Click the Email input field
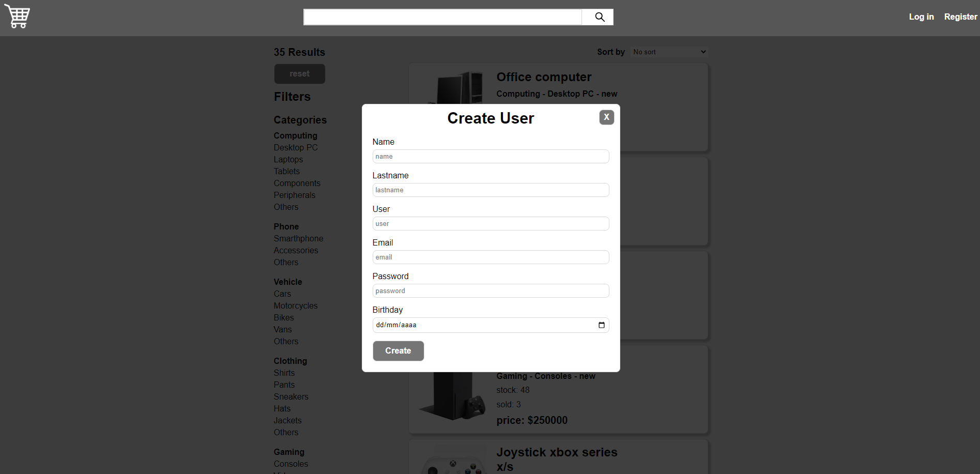980x474 pixels. 490,257
